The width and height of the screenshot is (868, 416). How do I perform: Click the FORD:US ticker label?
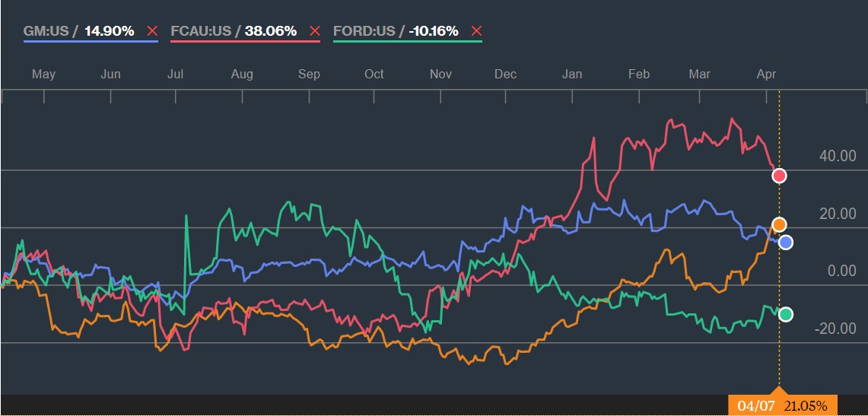point(364,31)
